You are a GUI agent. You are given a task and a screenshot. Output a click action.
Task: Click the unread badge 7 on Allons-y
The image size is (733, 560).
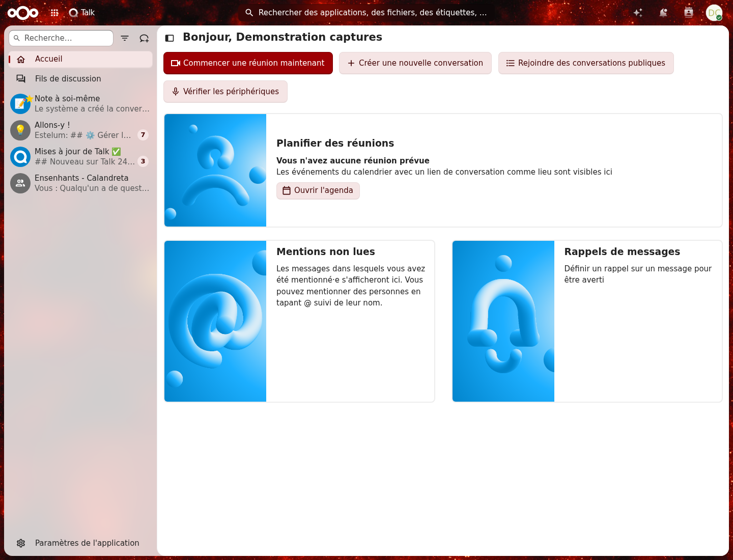coord(143,135)
